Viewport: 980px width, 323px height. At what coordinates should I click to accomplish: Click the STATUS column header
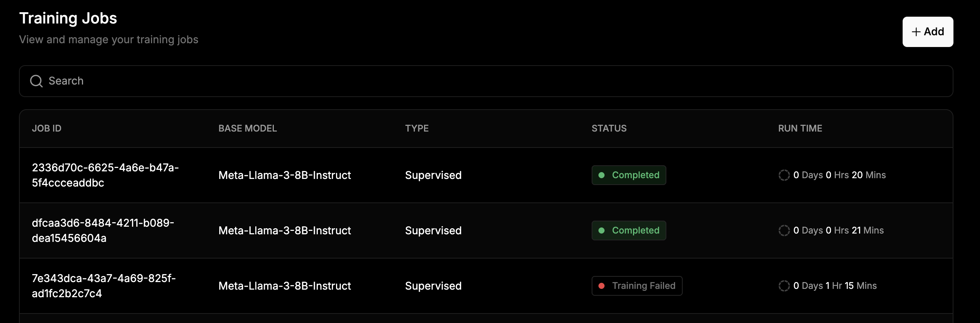pos(609,129)
